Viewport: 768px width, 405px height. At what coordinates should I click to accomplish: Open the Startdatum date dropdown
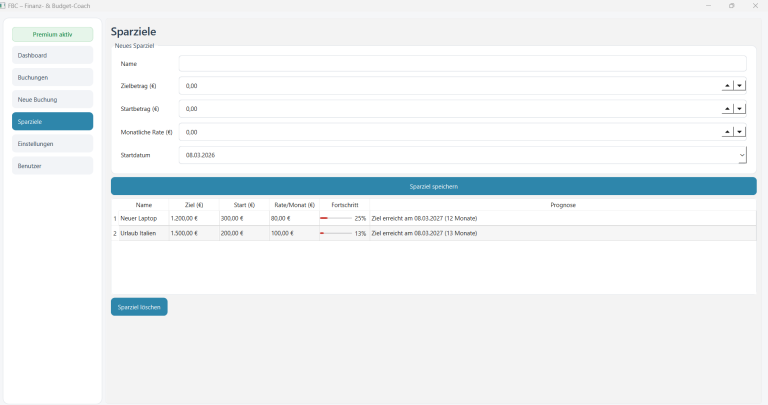(x=741, y=155)
